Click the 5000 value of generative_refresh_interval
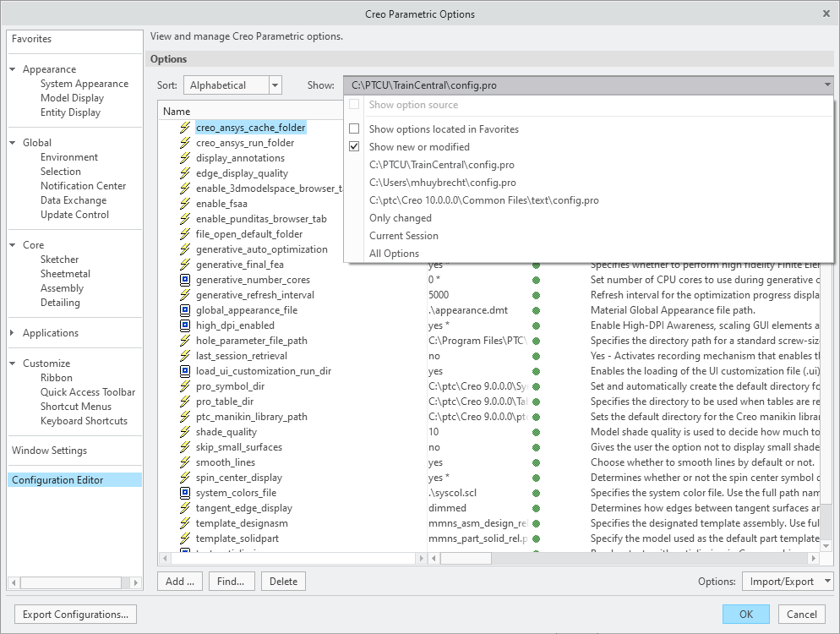This screenshot has width=840, height=634. (439, 295)
